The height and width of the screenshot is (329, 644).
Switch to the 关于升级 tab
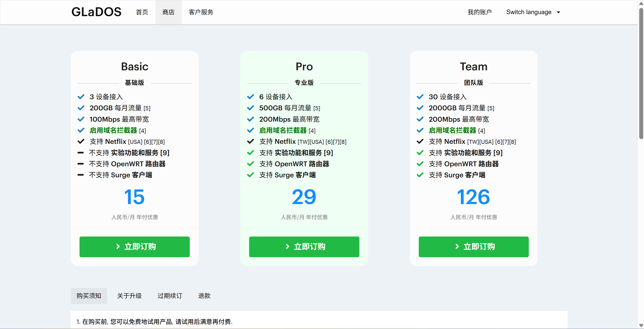point(129,296)
